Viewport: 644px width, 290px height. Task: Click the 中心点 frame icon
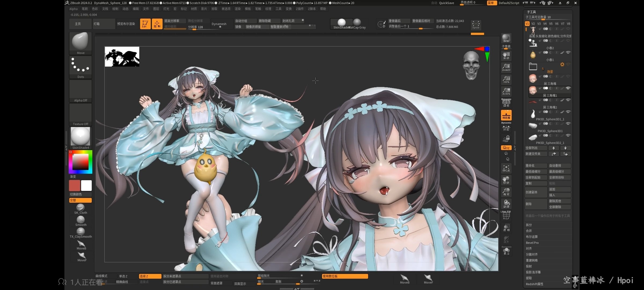coord(506,168)
